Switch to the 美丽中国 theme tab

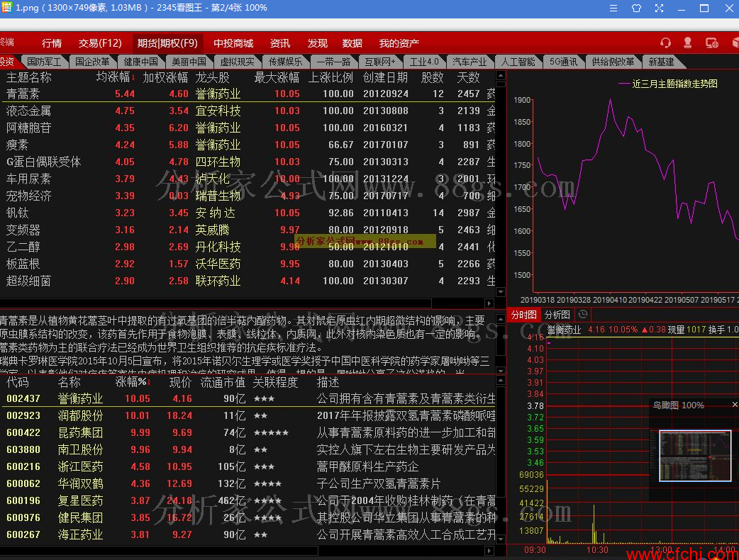pyautogui.click(x=189, y=62)
